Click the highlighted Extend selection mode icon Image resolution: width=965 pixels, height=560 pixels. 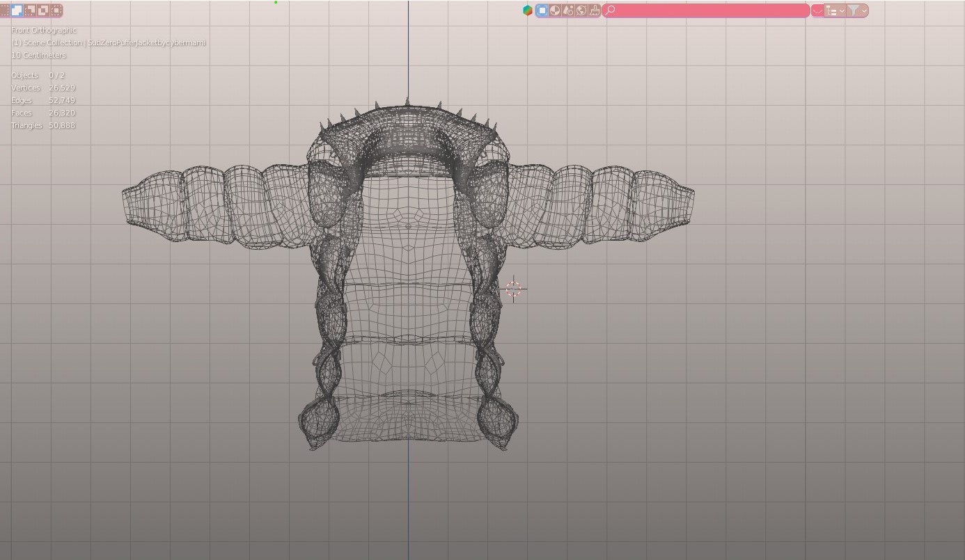click(x=17, y=10)
